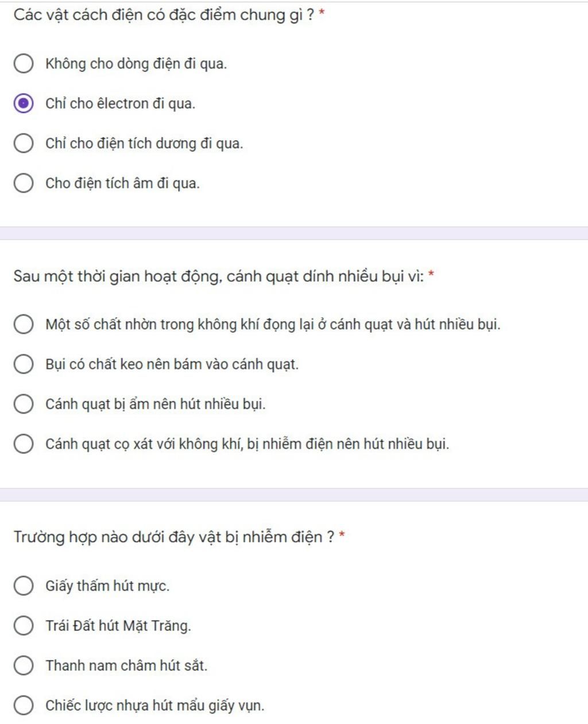Choose 'Trái Đất hút Mặt Trăng' answer
Screen dimensions: 588x724
(x=23, y=626)
